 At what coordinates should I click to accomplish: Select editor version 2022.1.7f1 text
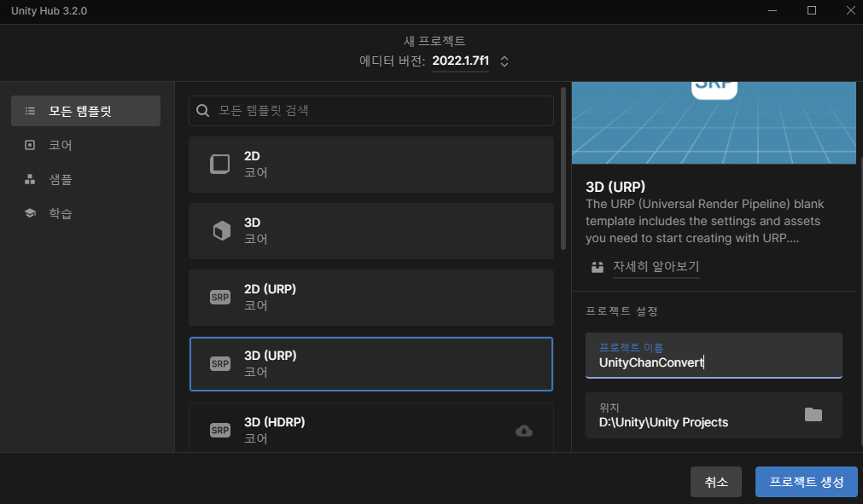[x=460, y=61]
